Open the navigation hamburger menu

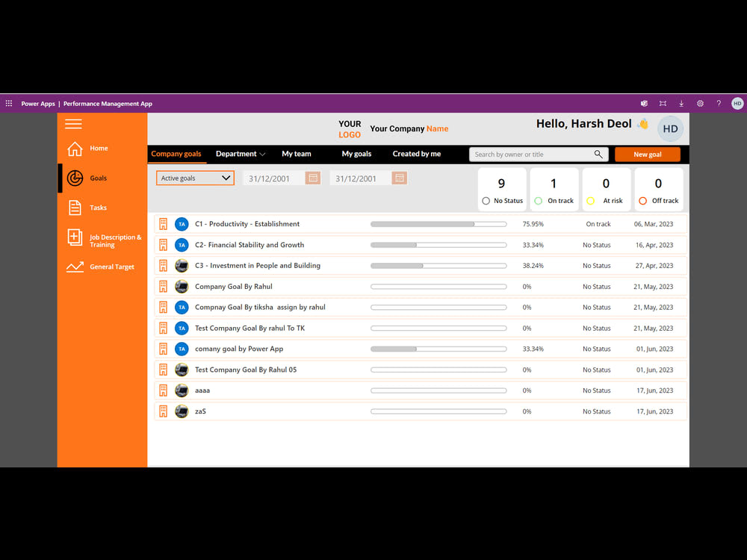tap(73, 124)
